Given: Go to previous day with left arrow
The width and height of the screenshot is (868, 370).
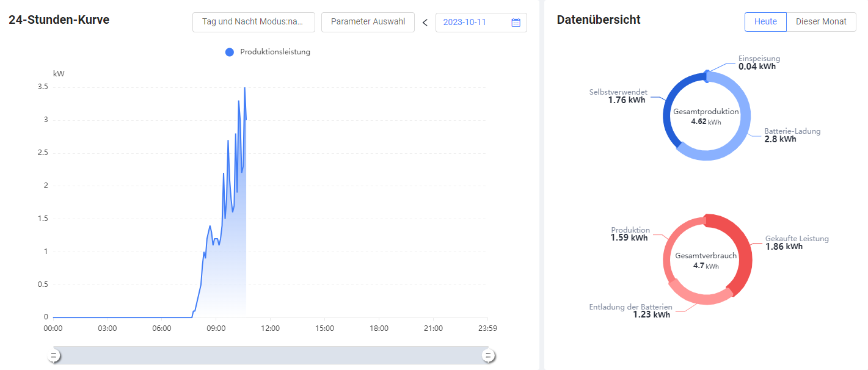Looking at the screenshot, I should tap(425, 23).
